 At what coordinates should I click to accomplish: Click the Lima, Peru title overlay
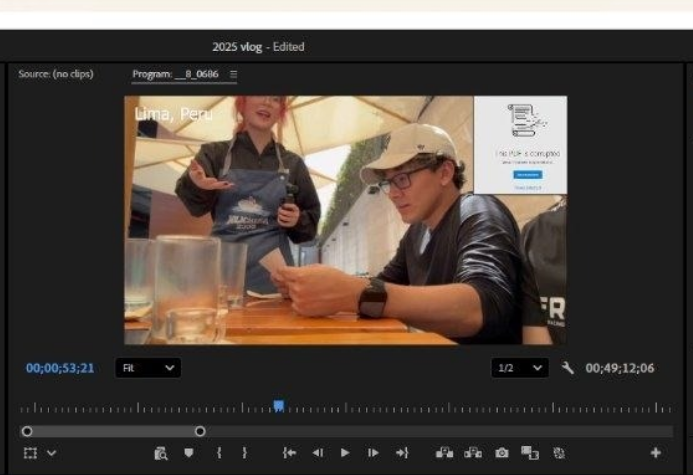coord(173,114)
